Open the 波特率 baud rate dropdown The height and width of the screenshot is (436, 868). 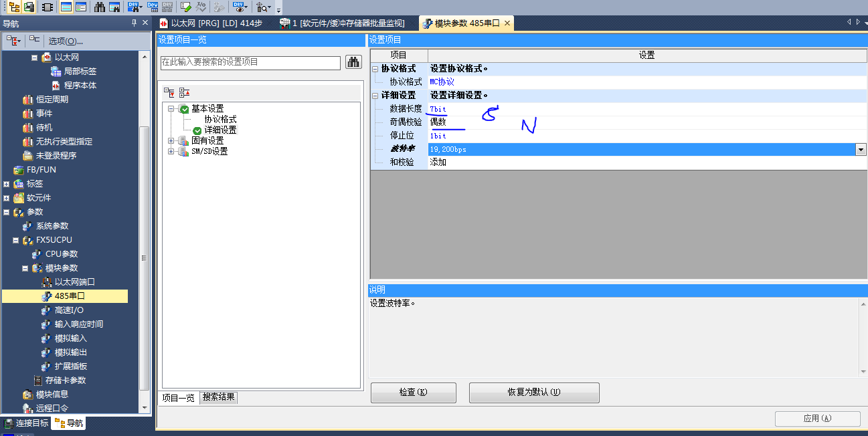(x=861, y=150)
